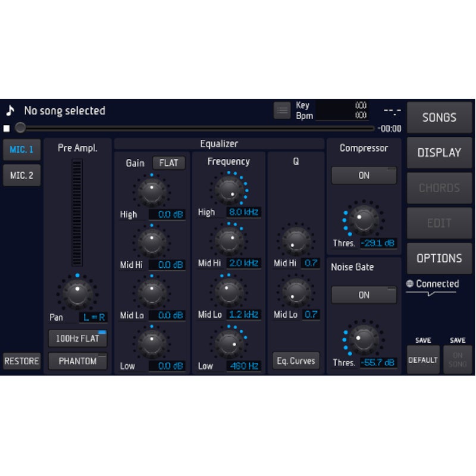Click the save ON SONG button
This screenshot has height=476, width=476.
[x=458, y=360]
